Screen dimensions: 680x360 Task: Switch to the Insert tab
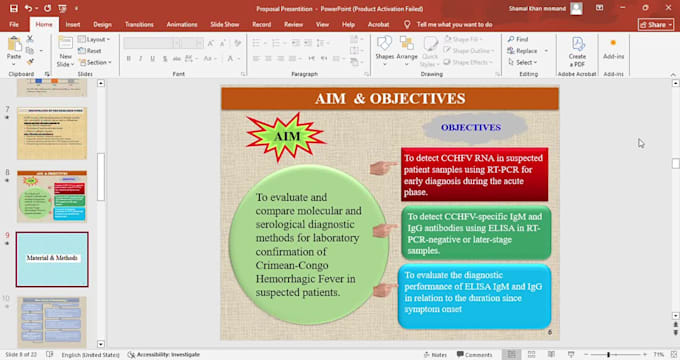pyautogui.click(x=73, y=25)
